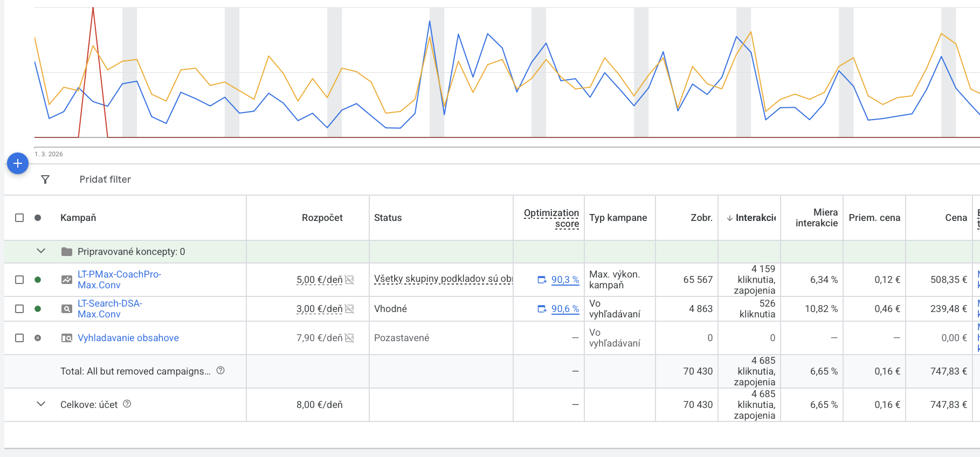980x457 pixels.
Task: Click help icon next to Celkove: účet
Action: (x=127, y=404)
